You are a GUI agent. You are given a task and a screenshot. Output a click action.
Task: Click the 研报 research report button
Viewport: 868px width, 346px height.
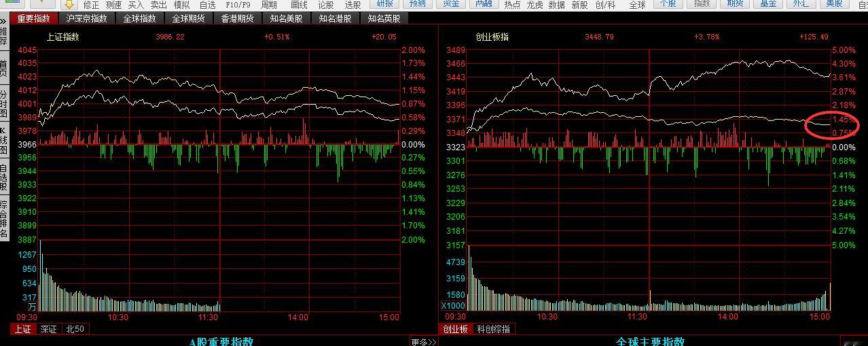[385, 3]
